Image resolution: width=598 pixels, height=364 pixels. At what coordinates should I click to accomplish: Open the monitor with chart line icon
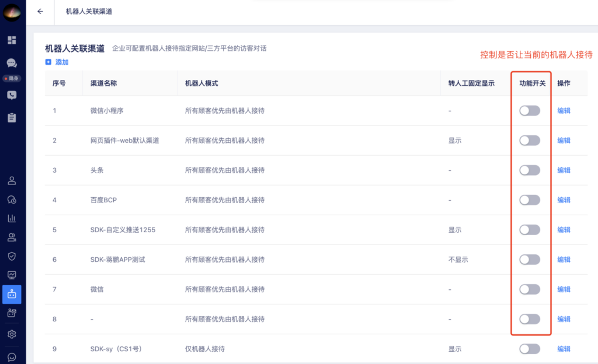coord(12,275)
